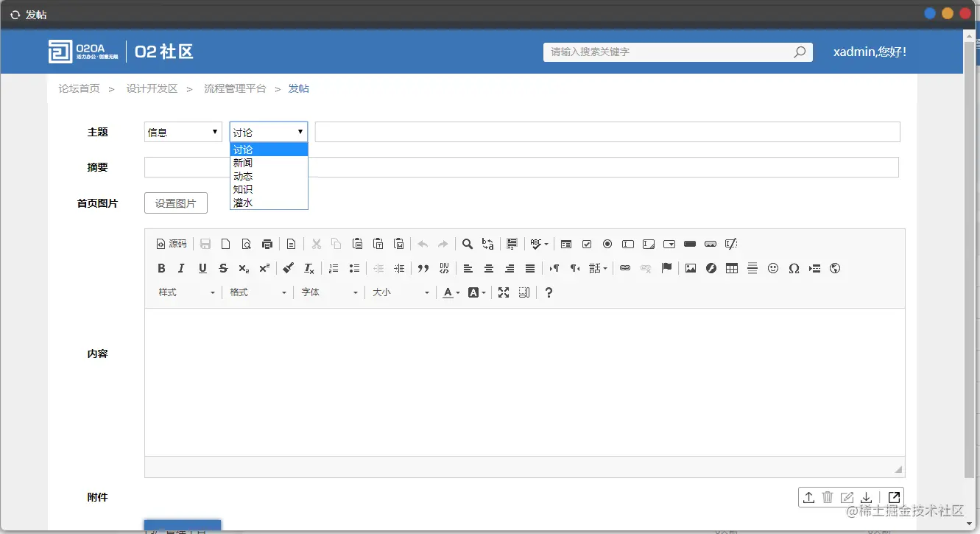Open Find with the magnifier toolbar icon
Screen dimensions: 980x534
(468, 244)
